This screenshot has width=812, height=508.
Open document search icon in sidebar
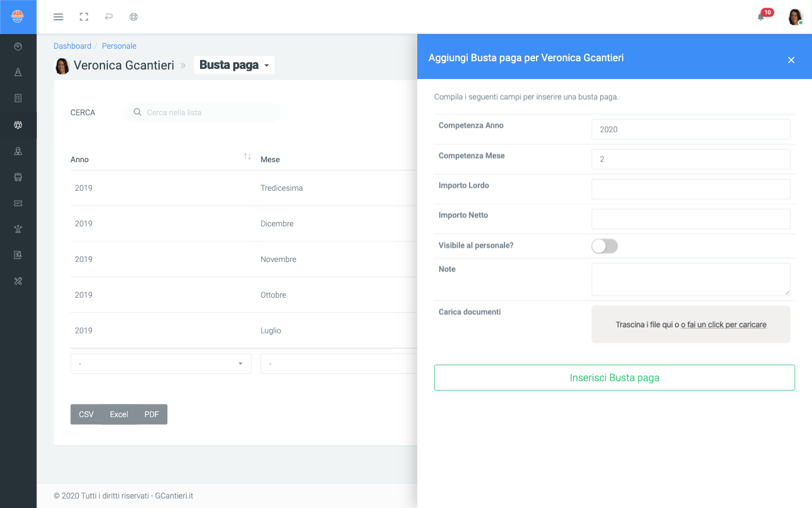tap(18, 255)
